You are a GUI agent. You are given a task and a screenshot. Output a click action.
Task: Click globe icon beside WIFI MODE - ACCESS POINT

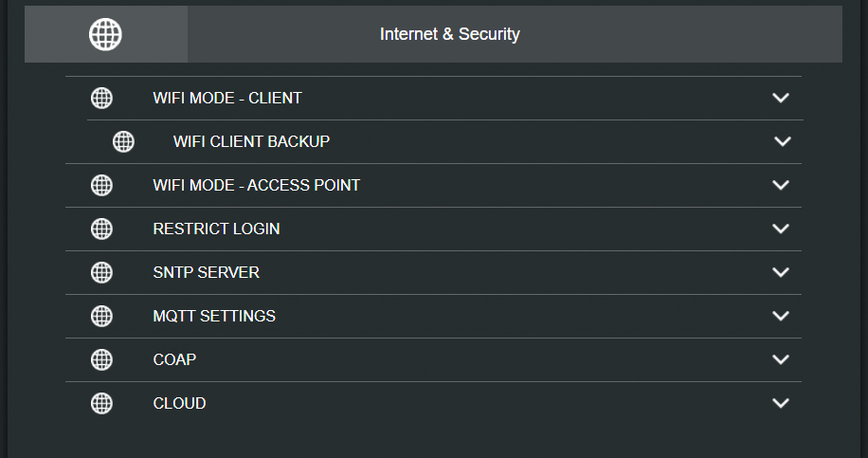[101, 185]
